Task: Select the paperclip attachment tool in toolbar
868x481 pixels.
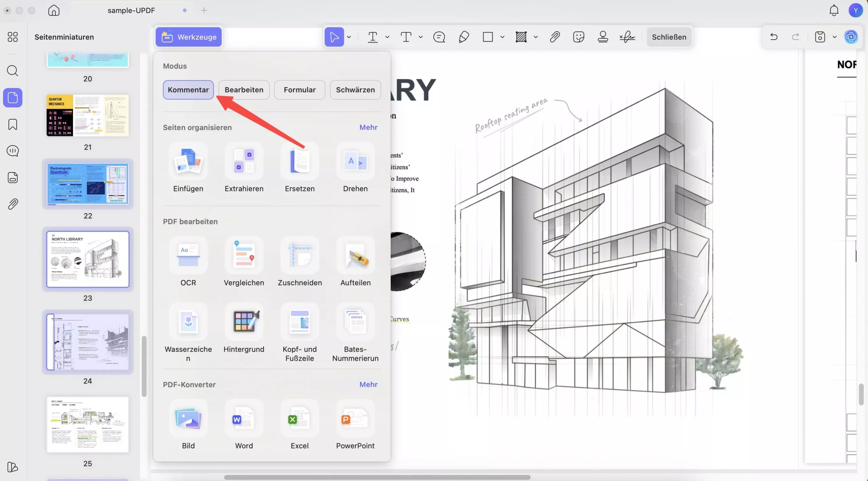Action: click(x=555, y=37)
